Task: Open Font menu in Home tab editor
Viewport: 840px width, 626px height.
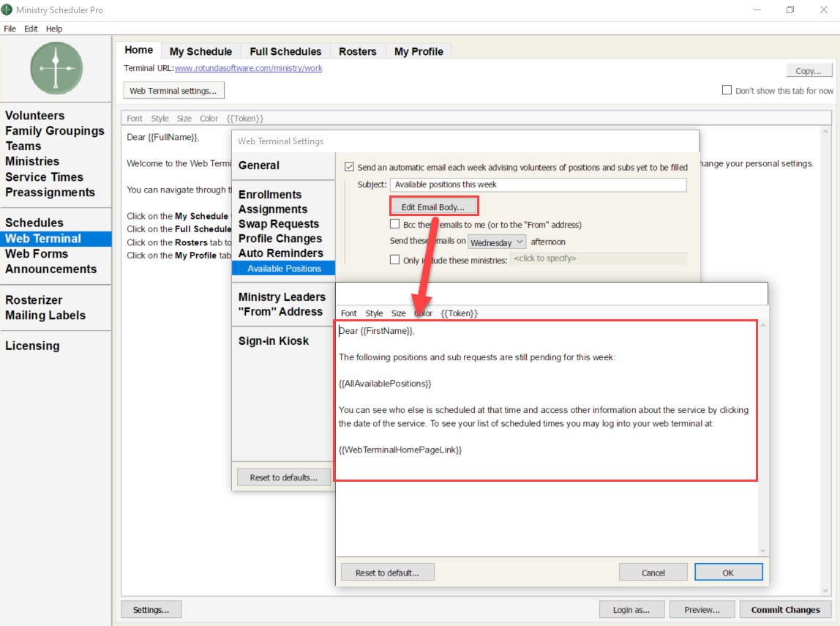Action: click(135, 119)
